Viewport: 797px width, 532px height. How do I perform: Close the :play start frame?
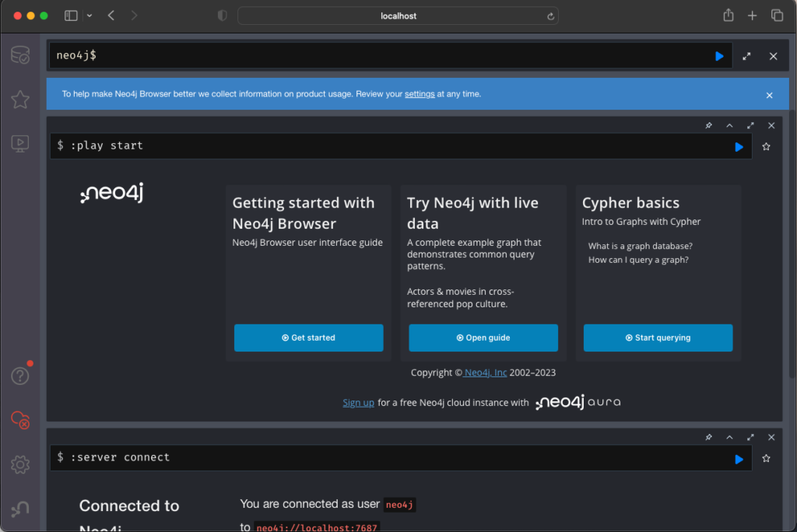(771, 125)
